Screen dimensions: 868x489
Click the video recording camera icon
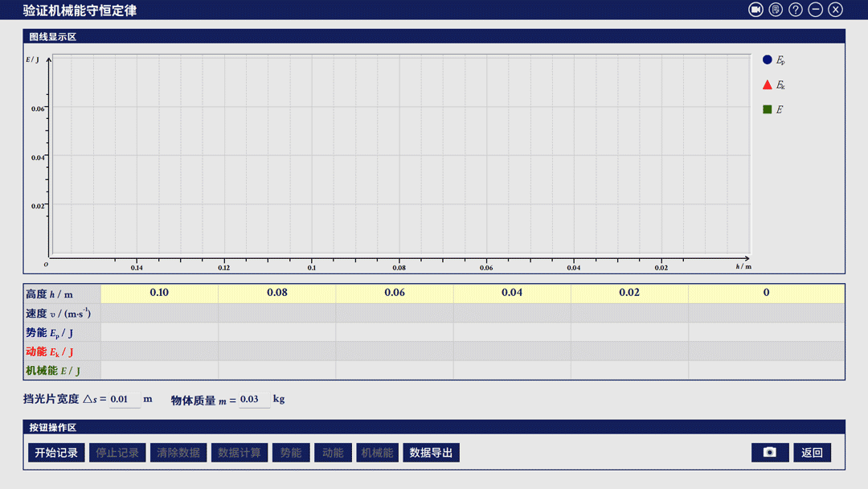(755, 10)
